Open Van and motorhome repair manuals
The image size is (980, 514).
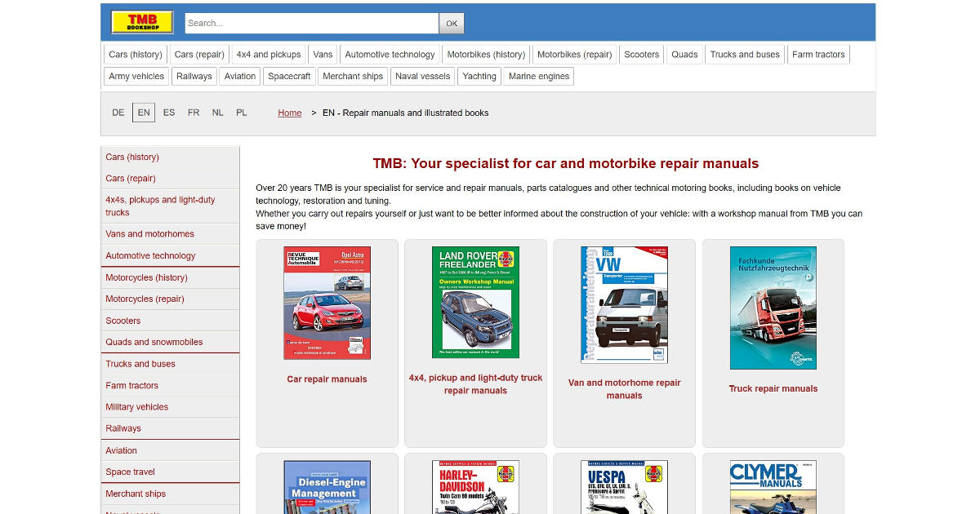[x=624, y=389]
